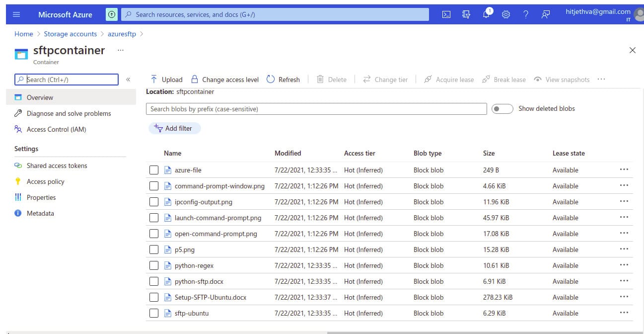The image size is (644, 334).
Task: Click the Upload arrow icon
Action: coord(154,80)
